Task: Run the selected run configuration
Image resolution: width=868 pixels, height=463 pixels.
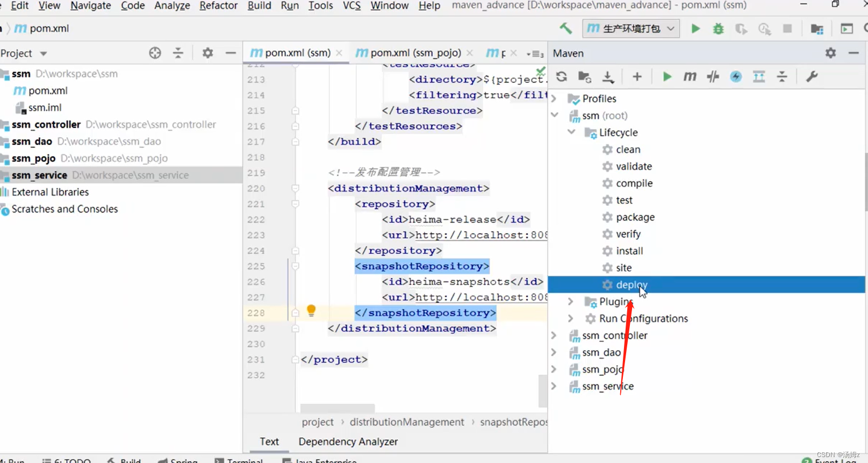Action: click(695, 29)
